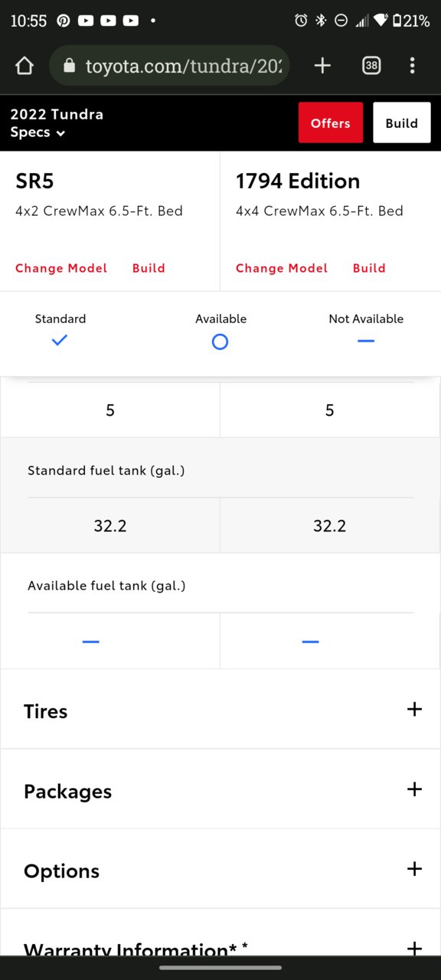Tap the Available circle legend icon
441x980 pixels.
(220, 341)
